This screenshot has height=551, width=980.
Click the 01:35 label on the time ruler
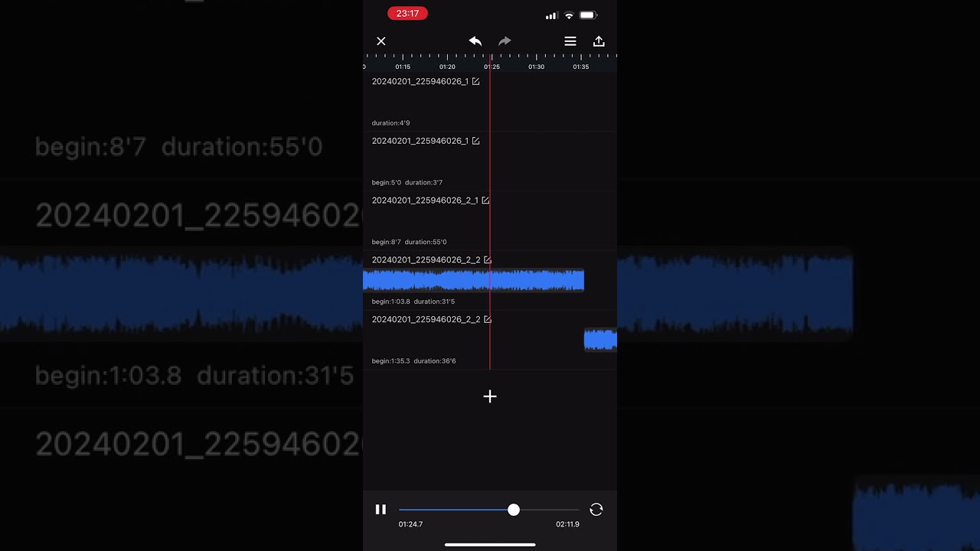tap(581, 67)
